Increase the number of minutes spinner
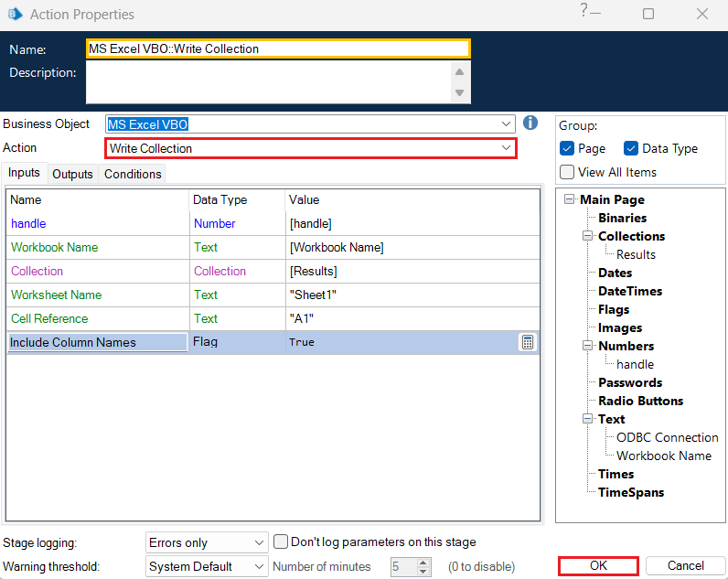The width and height of the screenshot is (728, 579). 423,562
